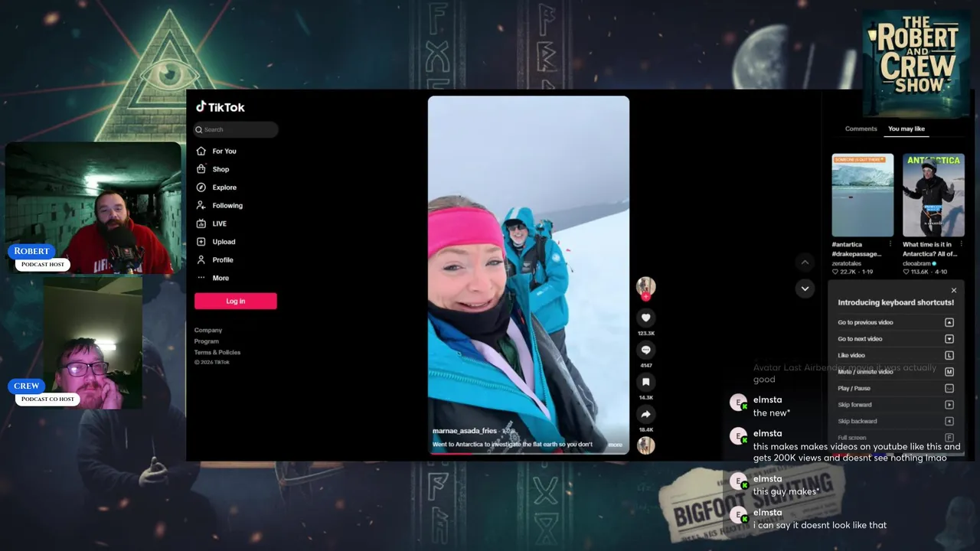Image resolution: width=980 pixels, height=551 pixels.
Task: Focus the TikTok Search field
Action: (x=236, y=129)
